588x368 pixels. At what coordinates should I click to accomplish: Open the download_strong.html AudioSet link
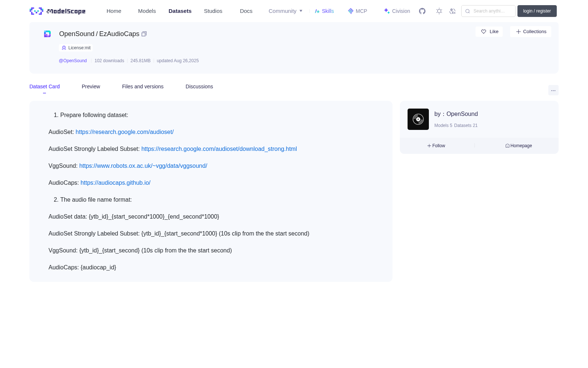coord(219,149)
